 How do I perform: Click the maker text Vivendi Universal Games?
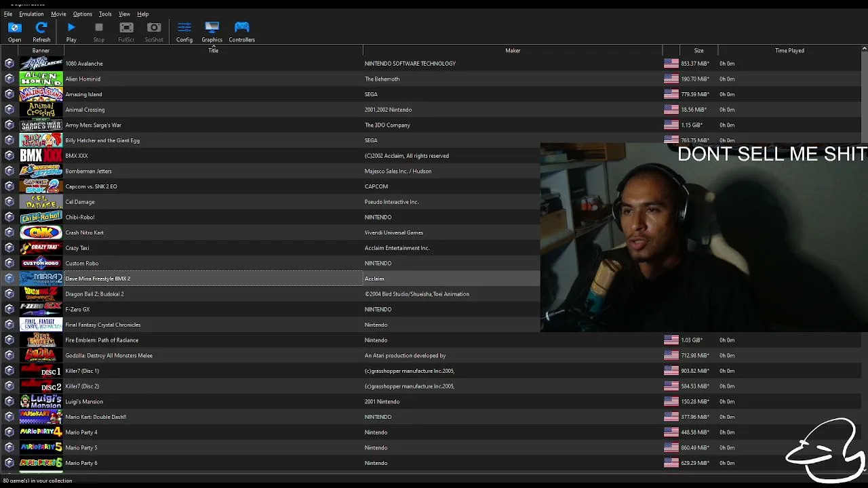393,232
